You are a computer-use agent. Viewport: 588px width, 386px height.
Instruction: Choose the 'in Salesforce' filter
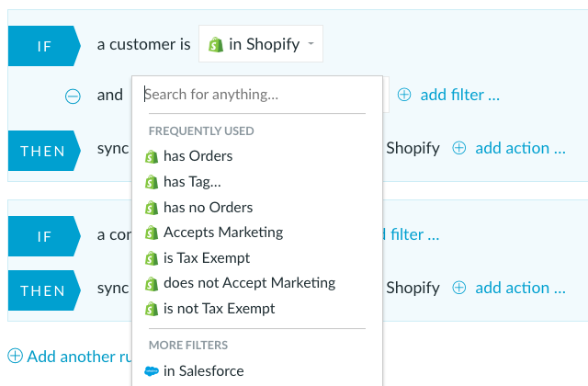[204, 371]
